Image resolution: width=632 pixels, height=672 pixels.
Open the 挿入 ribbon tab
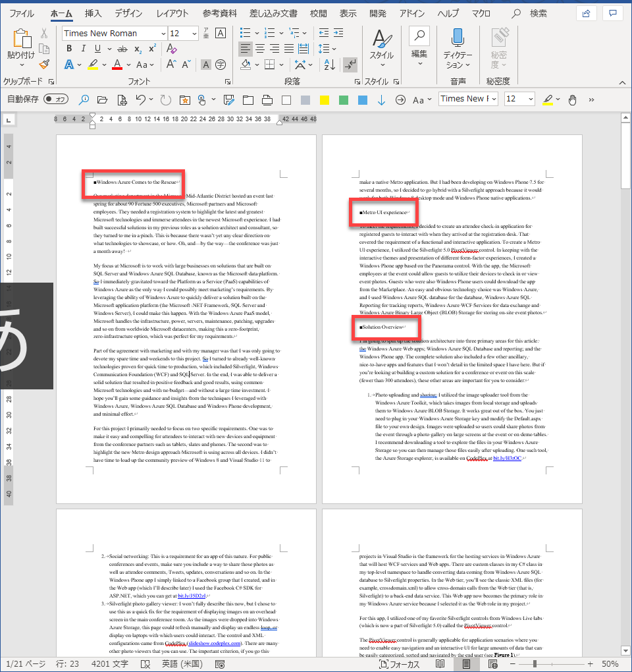tap(93, 13)
